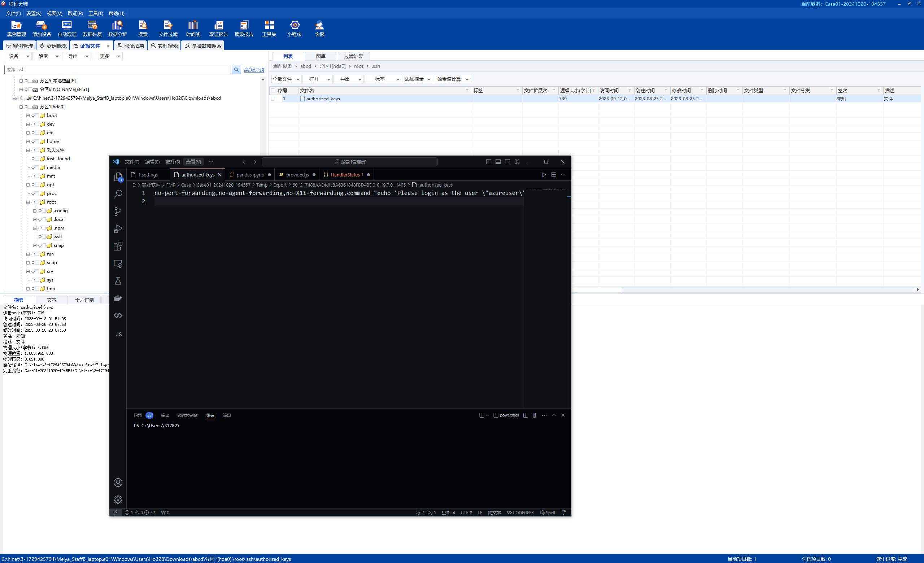Switch to 十六进制 preview tab
The height and width of the screenshot is (563, 924).
coord(84,300)
